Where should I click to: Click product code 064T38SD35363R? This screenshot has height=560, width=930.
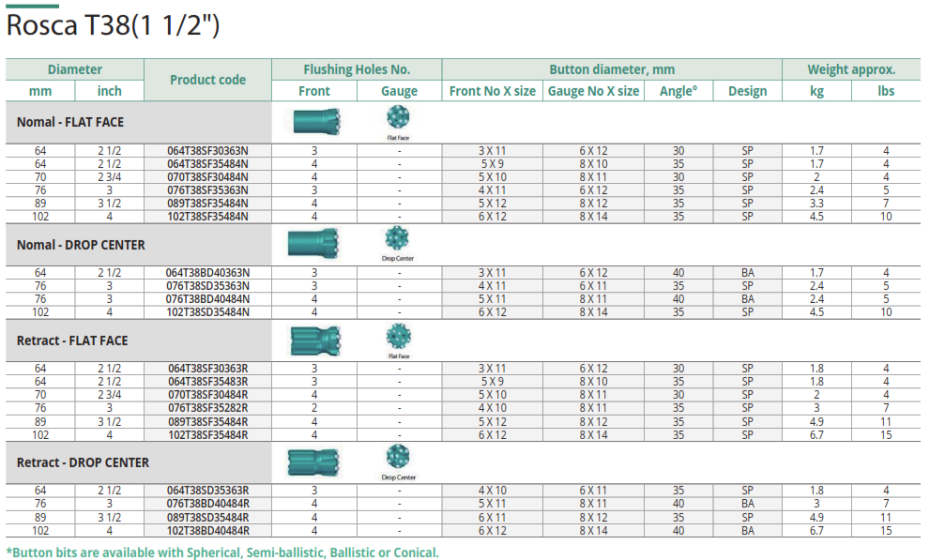207,491
